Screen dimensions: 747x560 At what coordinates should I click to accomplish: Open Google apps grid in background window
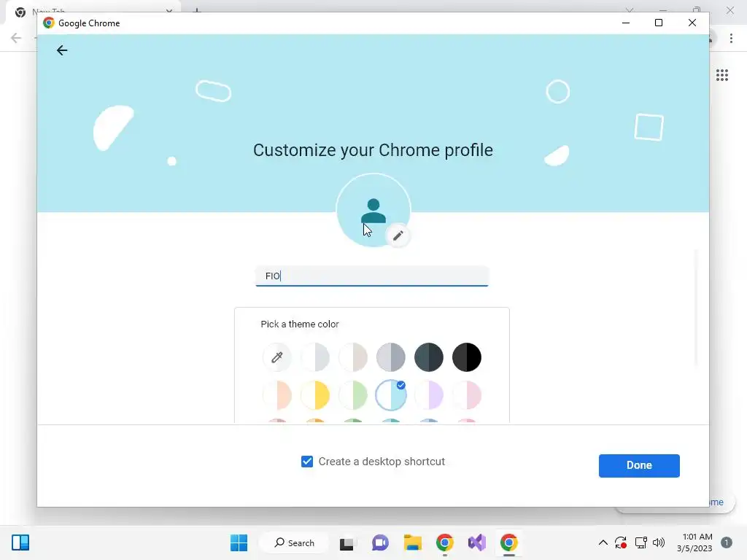[x=722, y=75]
